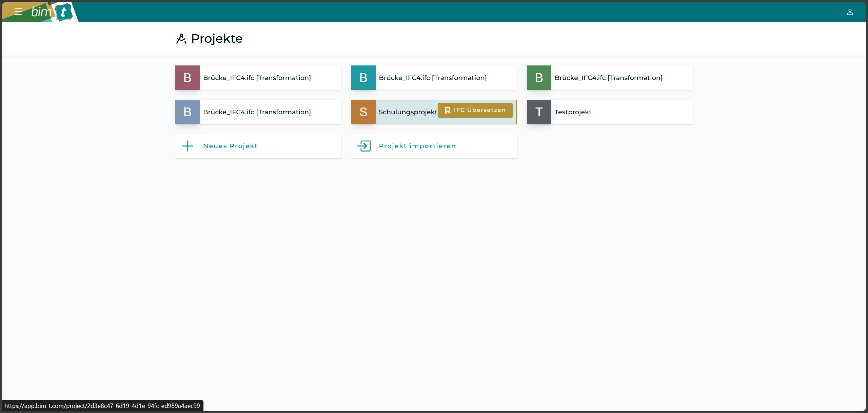Open Brücke_IFC4.ifc project with green tile
Image resolution: width=868 pixels, height=413 pixels.
pos(608,78)
